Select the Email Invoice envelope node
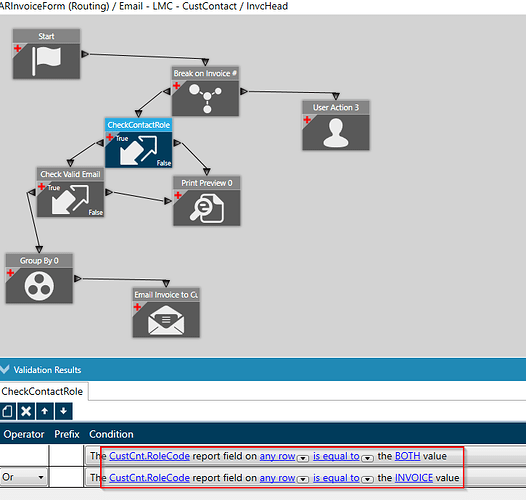526x500 pixels. coord(166,312)
